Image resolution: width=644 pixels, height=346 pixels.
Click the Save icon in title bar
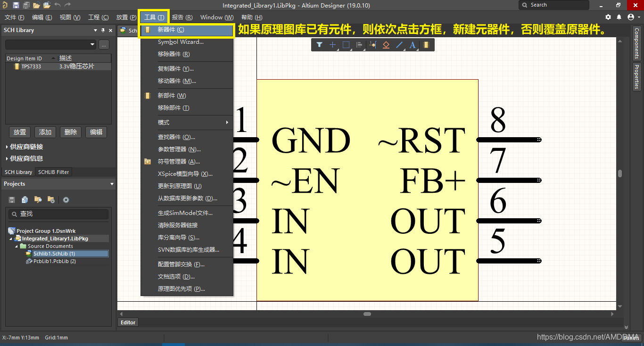[x=16, y=5]
